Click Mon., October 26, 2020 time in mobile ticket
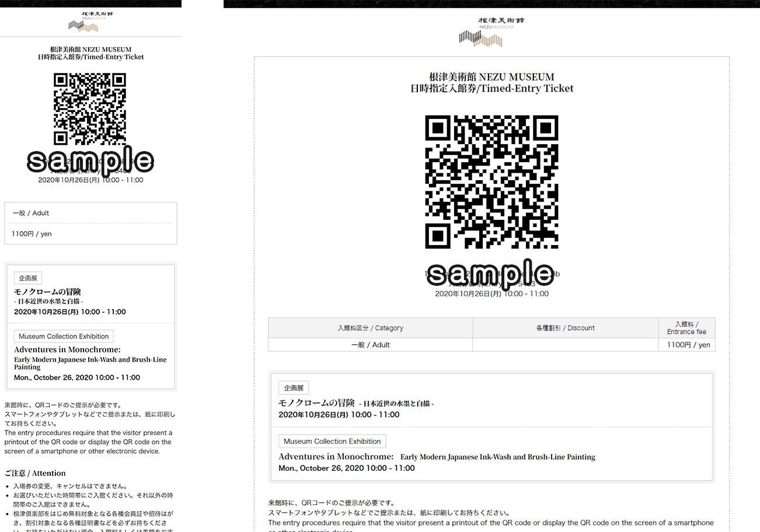The height and width of the screenshot is (532, 760). pos(77,377)
